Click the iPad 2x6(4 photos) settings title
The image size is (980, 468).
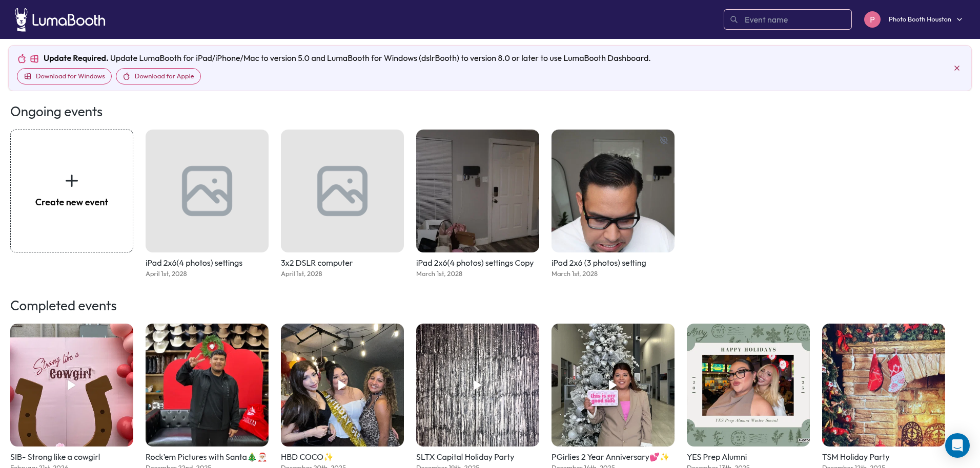coord(194,263)
